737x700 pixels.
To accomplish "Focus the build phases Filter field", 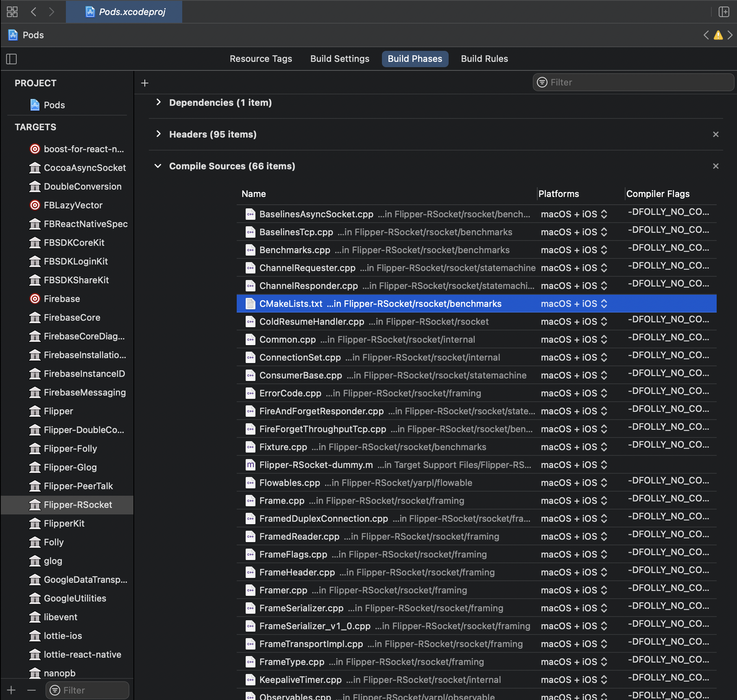I will (x=633, y=82).
